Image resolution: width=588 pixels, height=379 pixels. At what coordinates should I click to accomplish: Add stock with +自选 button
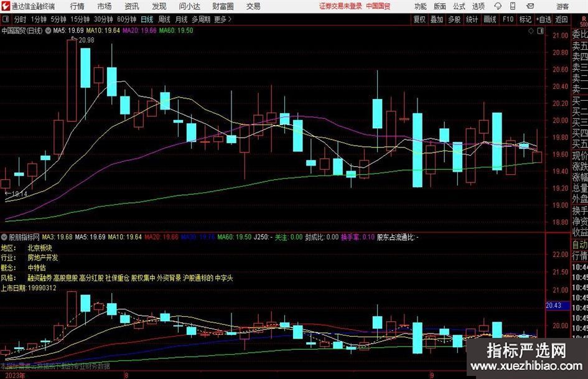544,19
